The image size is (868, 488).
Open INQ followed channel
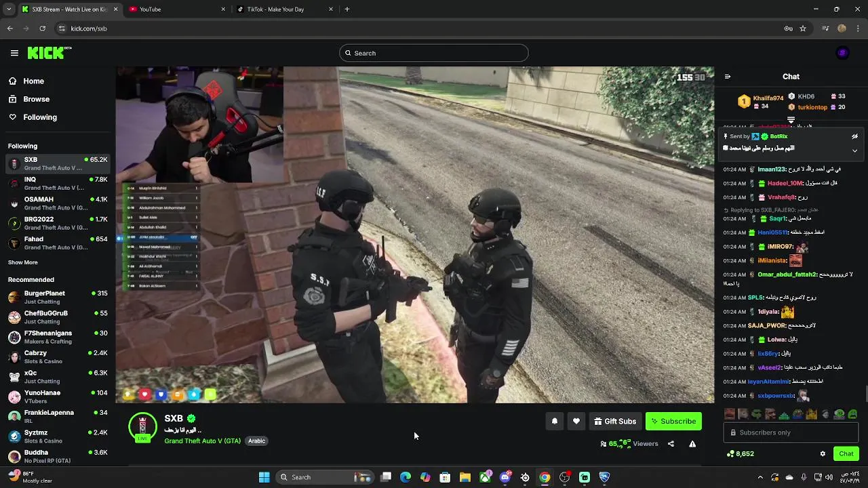58,184
